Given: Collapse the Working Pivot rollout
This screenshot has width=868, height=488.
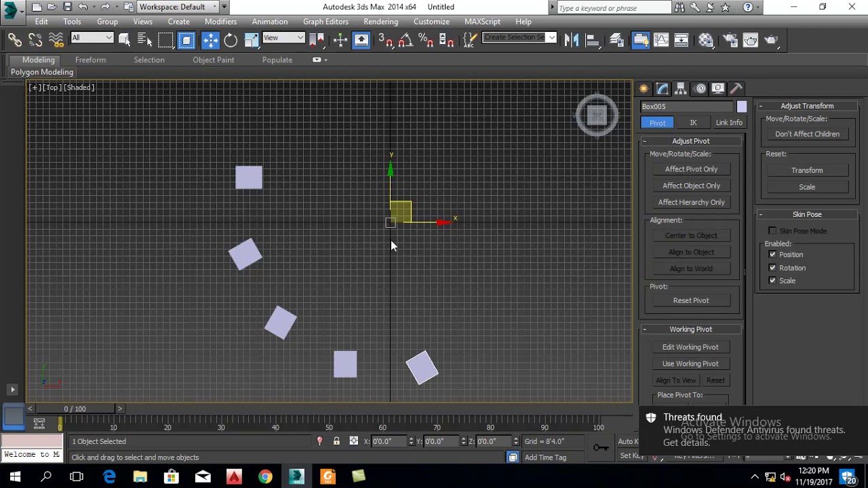Looking at the screenshot, I should [690, 329].
